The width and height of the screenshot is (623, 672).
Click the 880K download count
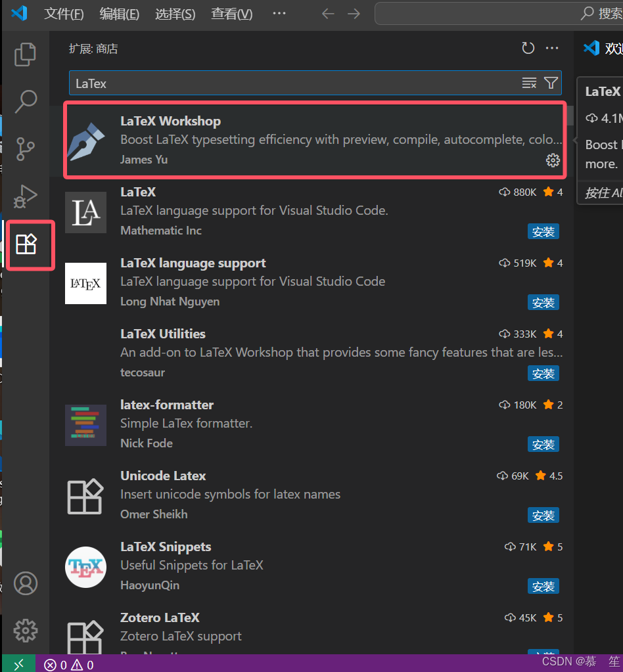[x=518, y=192]
